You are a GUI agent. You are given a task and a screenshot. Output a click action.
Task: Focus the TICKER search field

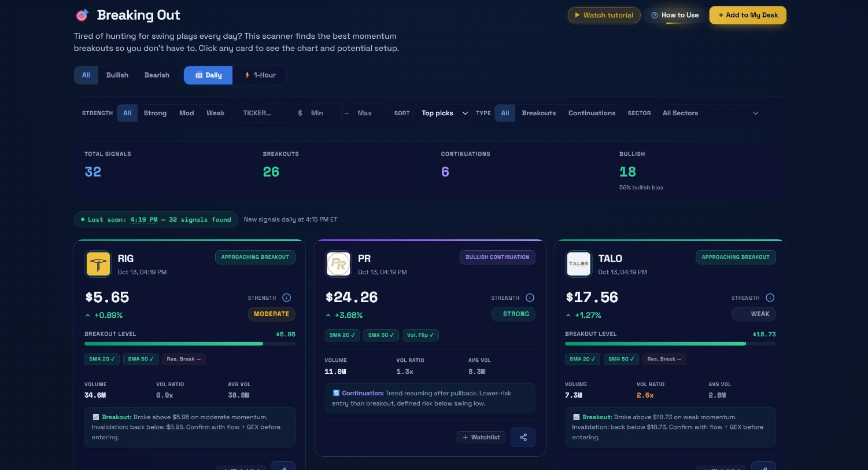[264, 113]
